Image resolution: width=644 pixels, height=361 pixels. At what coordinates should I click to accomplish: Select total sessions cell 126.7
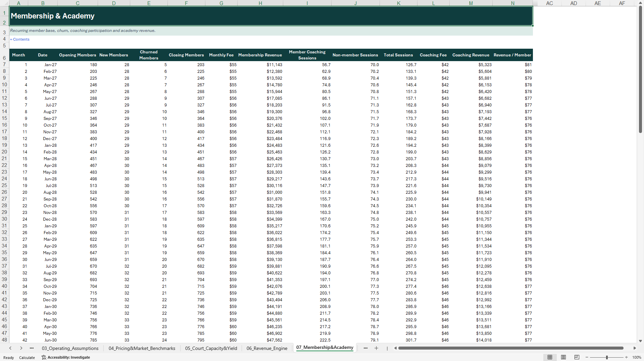398,64
